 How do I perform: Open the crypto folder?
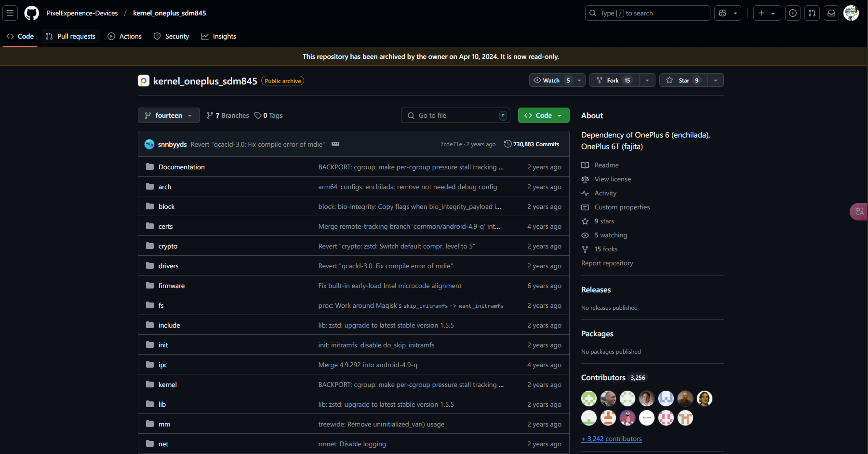pyautogui.click(x=168, y=246)
